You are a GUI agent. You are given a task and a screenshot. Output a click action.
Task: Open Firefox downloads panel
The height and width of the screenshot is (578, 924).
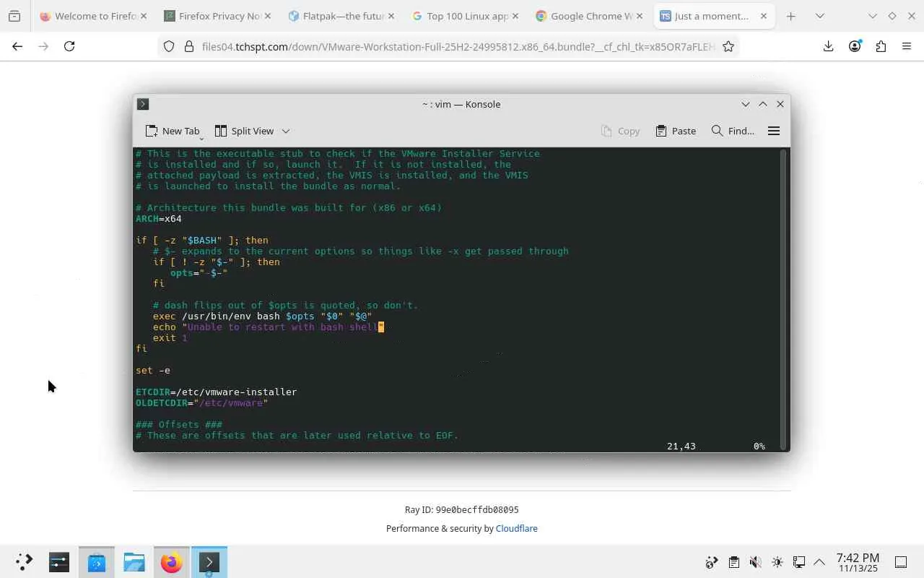coord(829,46)
